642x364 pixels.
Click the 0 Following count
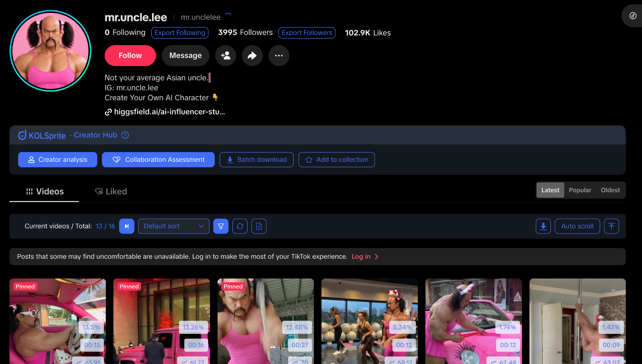click(x=125, y=33)
